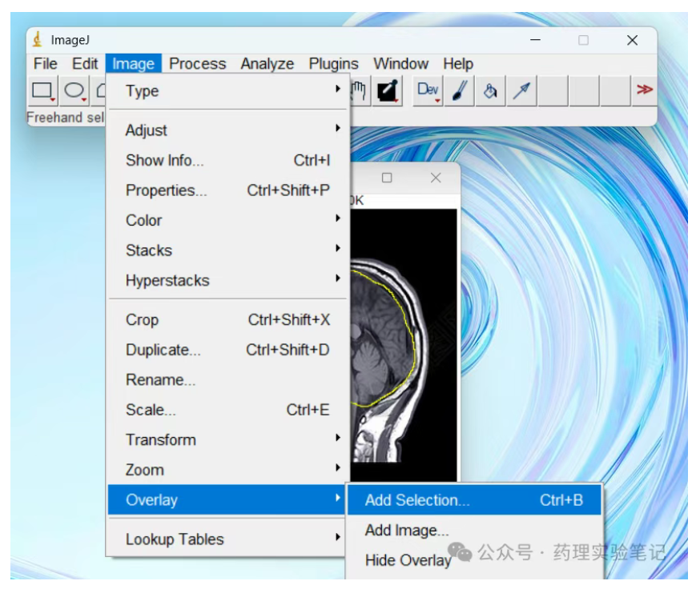Maximize the MRI image window
700x593 pixels.
point(387,178)
